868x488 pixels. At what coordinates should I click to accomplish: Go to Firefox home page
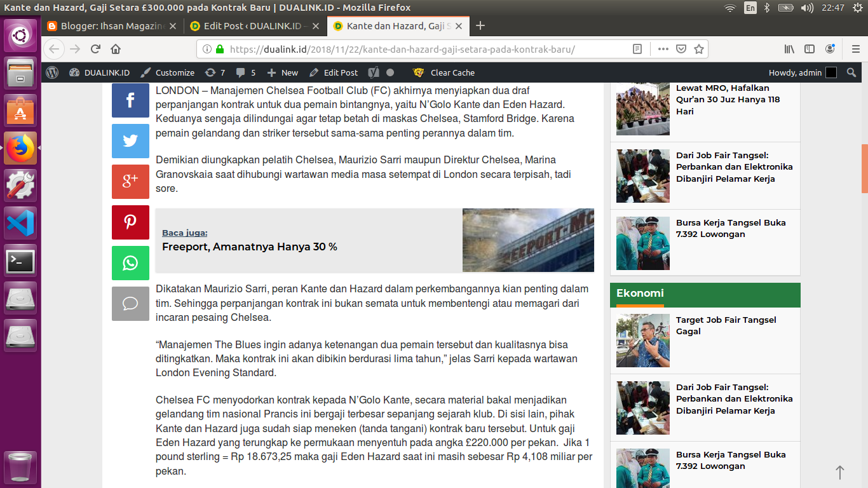(x=115, y=49)
